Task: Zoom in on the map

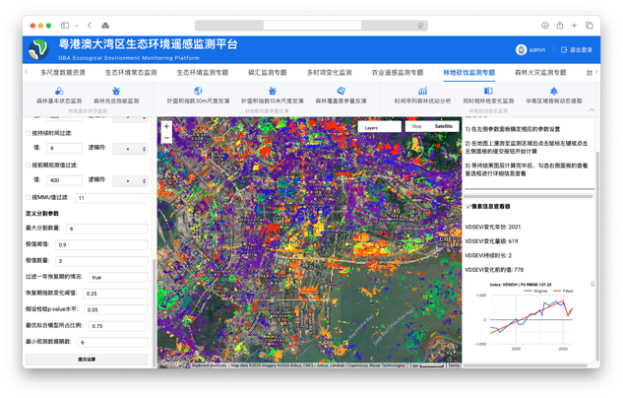Action: pyautogui.click(x=166, y=126)
